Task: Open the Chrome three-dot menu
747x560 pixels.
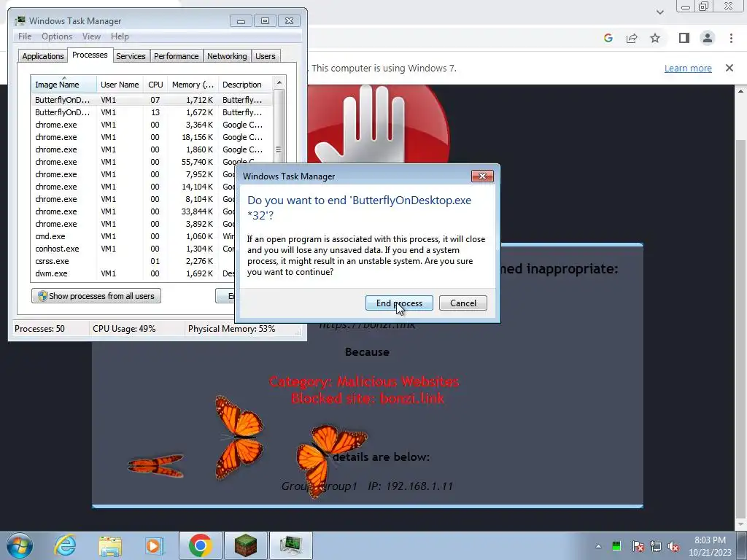Action: click(x=731, y=38)
